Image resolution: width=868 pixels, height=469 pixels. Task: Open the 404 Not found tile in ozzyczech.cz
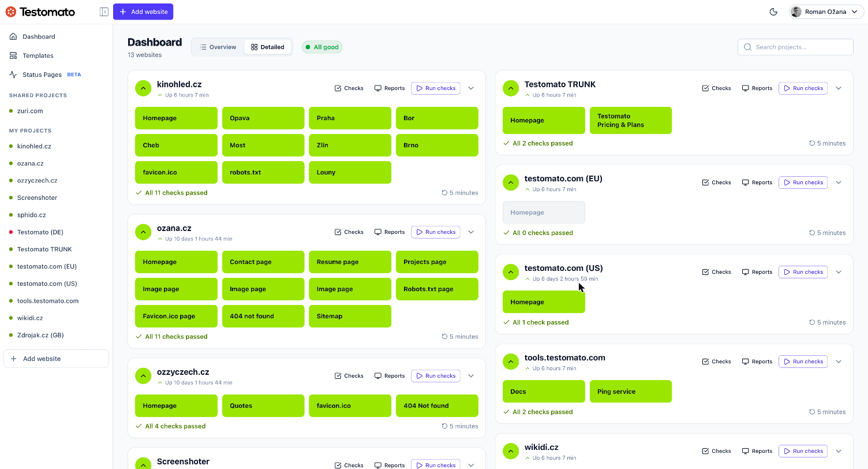[437, 405]
